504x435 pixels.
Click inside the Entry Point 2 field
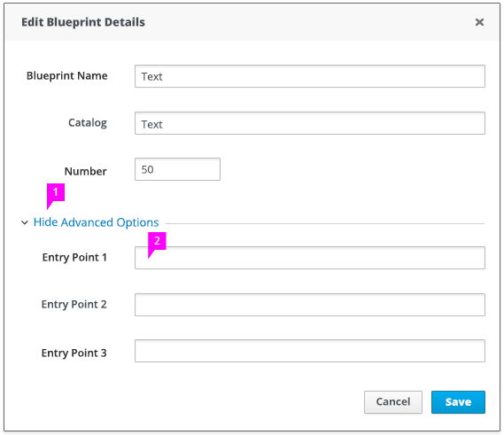click(x=310, y=305)
